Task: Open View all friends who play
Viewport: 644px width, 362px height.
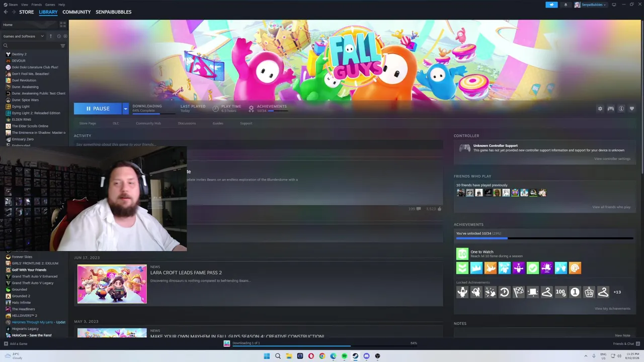Action: (x=611, y=207)
